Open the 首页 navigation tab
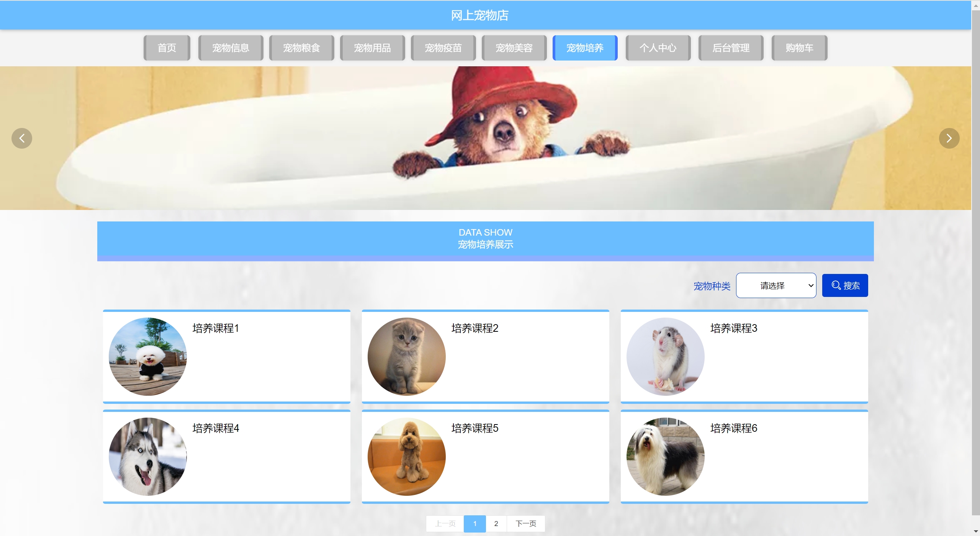Image resolution: width=980 pixels, height=536 pixels. pos(167,48)
